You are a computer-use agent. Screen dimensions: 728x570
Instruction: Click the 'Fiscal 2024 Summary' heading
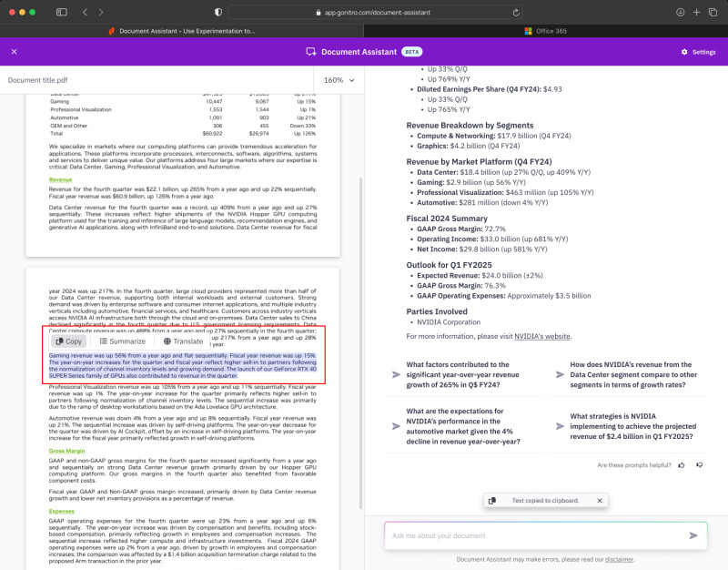[x=447, y=219]
